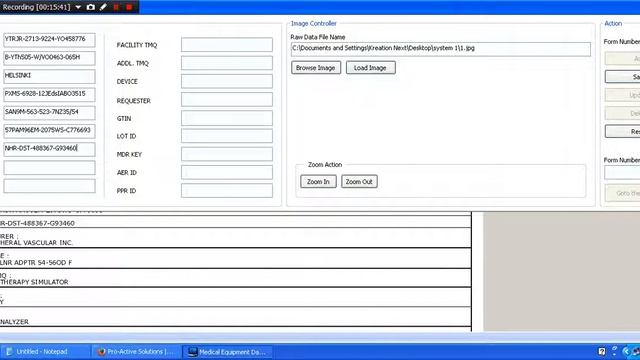Focus the Raw Data File Name path field

440,49
